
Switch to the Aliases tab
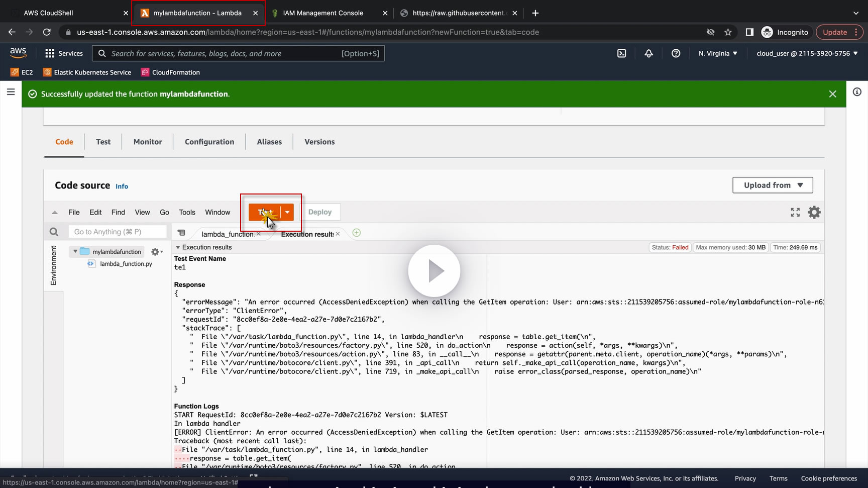click(x=269, y=142)
